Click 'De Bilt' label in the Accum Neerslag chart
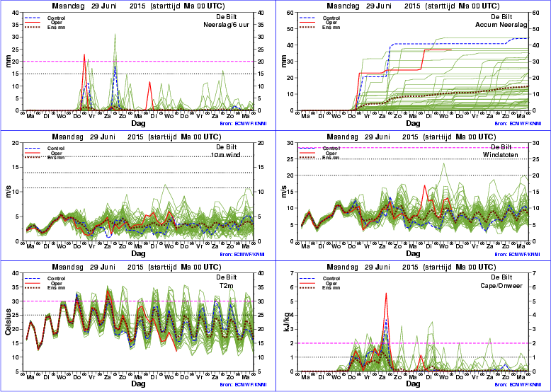This screenshot has height=392, width=551. 501,17
